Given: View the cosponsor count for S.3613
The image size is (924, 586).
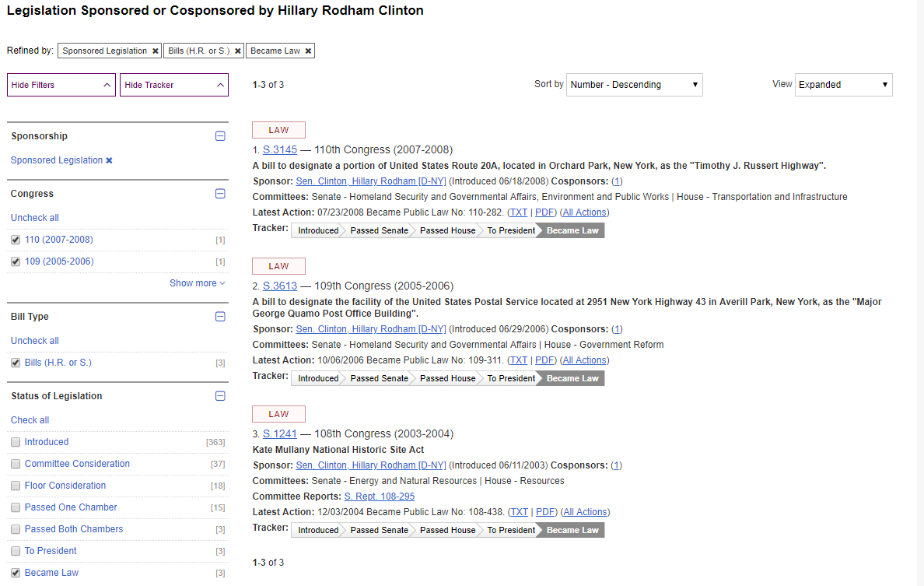Looking at the screenshot, I should click(617, 329).
